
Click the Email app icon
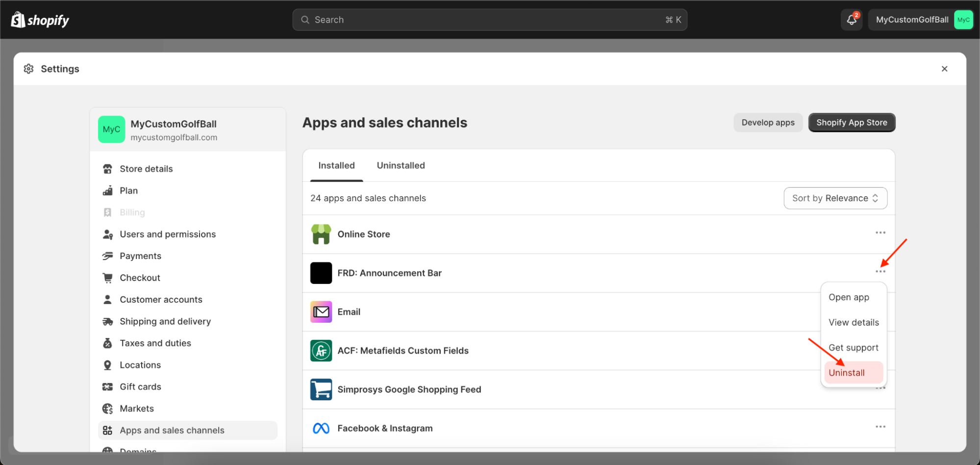tap(321, 312)
